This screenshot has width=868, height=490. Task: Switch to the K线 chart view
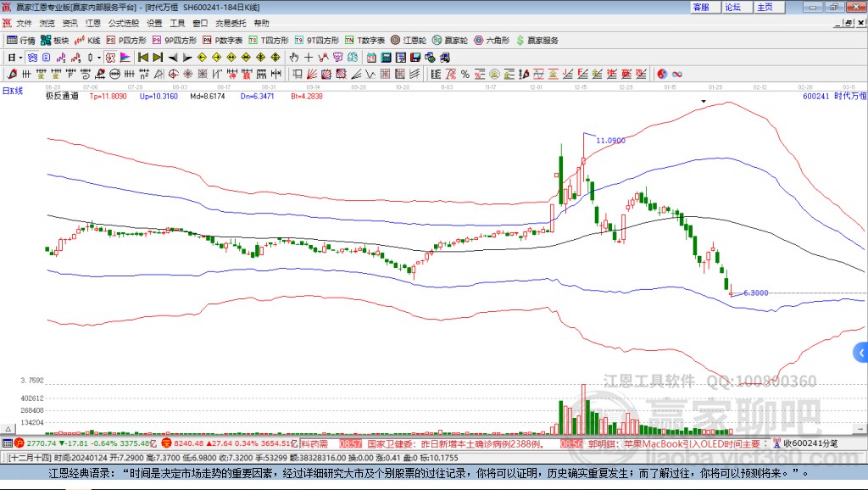coord(87,41)
